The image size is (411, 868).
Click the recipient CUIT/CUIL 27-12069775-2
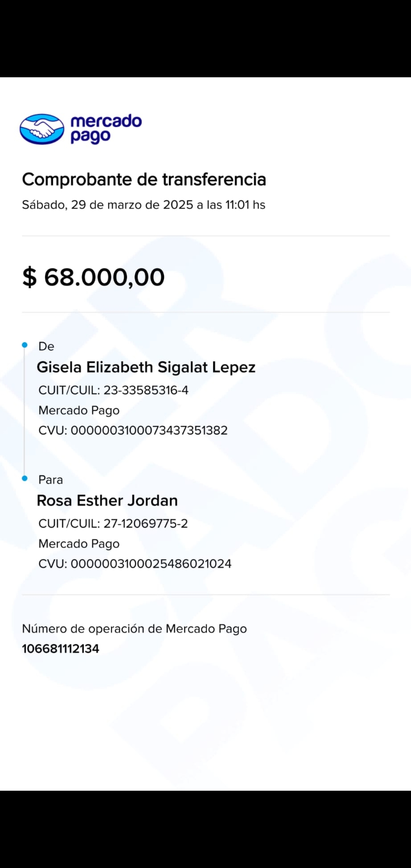click(113, 523)
